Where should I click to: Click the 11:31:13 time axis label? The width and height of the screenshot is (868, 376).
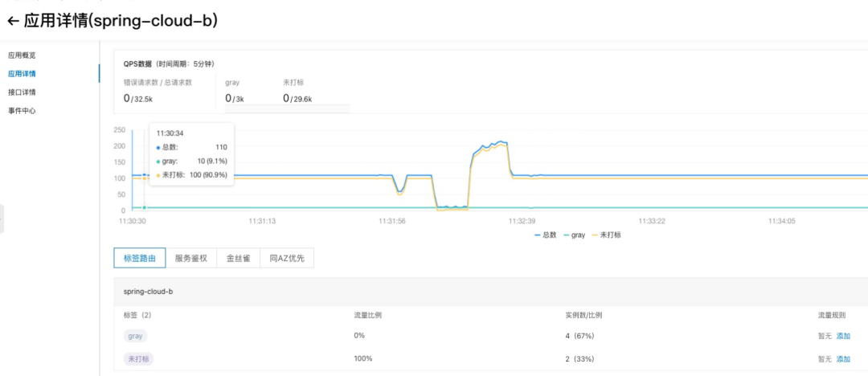point(261,221)
